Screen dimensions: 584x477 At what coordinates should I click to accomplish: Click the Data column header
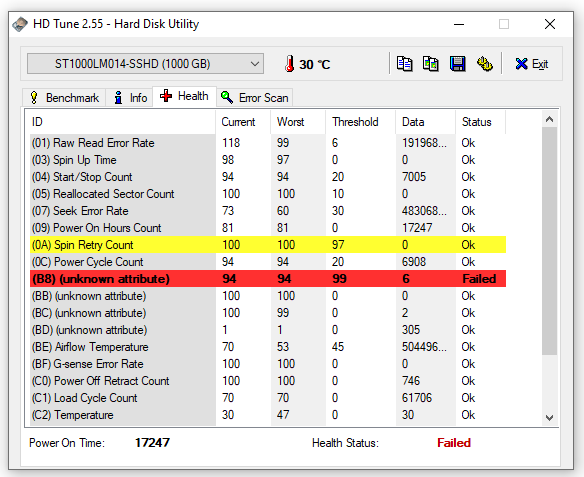tap(425, 122)
